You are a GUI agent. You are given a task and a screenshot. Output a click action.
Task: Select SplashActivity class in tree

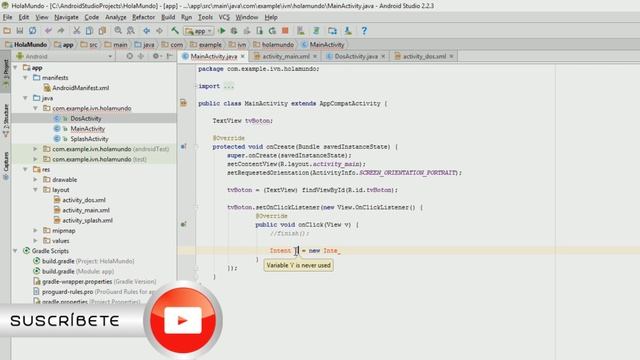pyautogui.click(x=89, y=139)
